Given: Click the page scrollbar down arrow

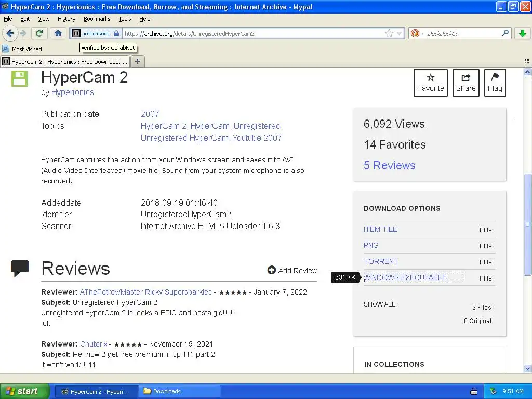Looking at the screenshot, I should (x=527, y=368).
